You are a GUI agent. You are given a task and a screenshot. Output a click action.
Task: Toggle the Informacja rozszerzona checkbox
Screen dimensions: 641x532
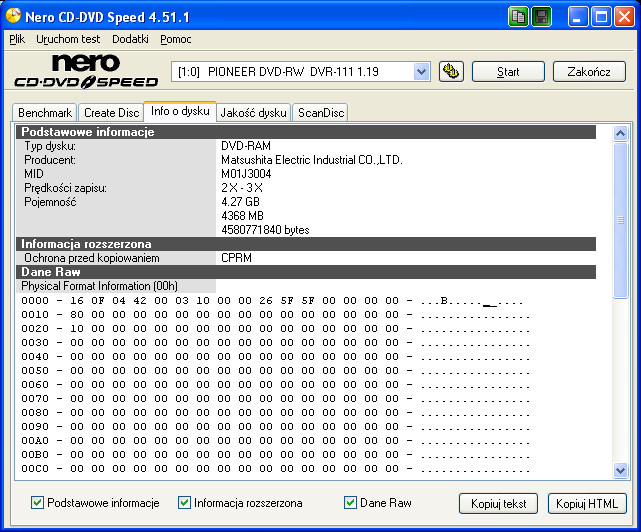[184, 503]
